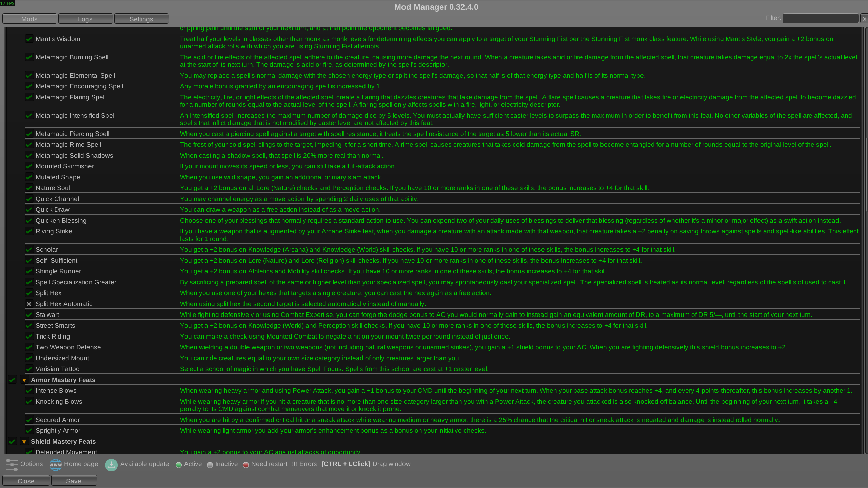Screen dimensions: 868x488
Task: Enable the Split Hex Automatic checkbox
Action: tap(29, 304)
